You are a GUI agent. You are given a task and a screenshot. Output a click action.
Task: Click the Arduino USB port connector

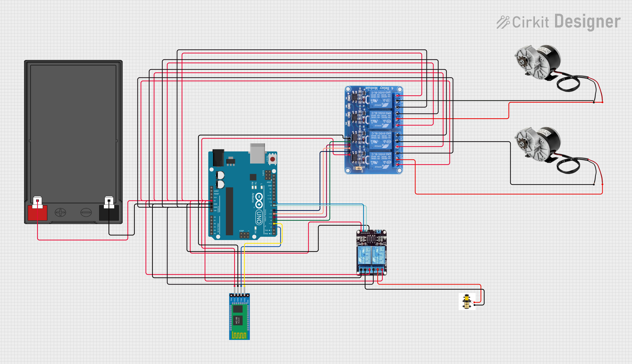tap(258, 153)
